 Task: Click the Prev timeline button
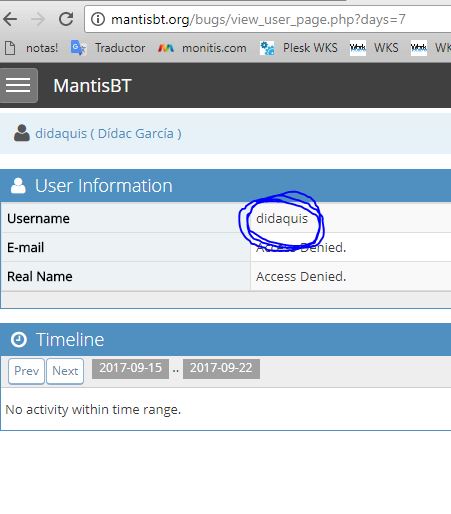(x=26, y=371)
